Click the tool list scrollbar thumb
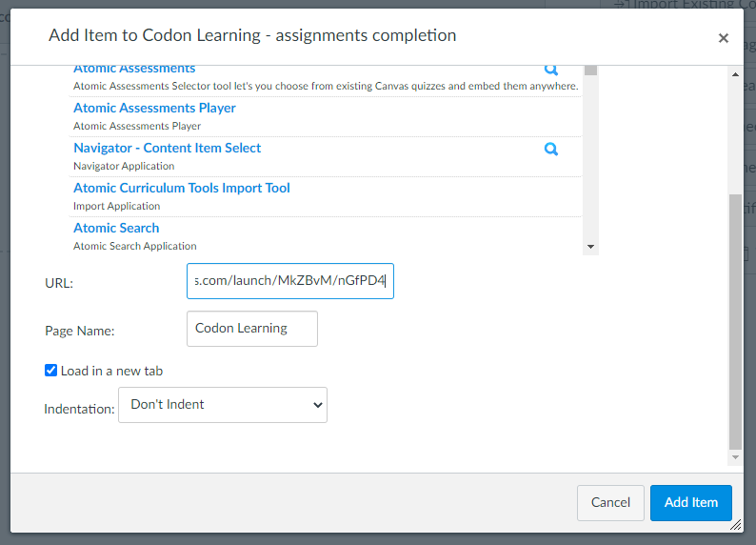Screen dimensions: 756x545 pos(590,71)
